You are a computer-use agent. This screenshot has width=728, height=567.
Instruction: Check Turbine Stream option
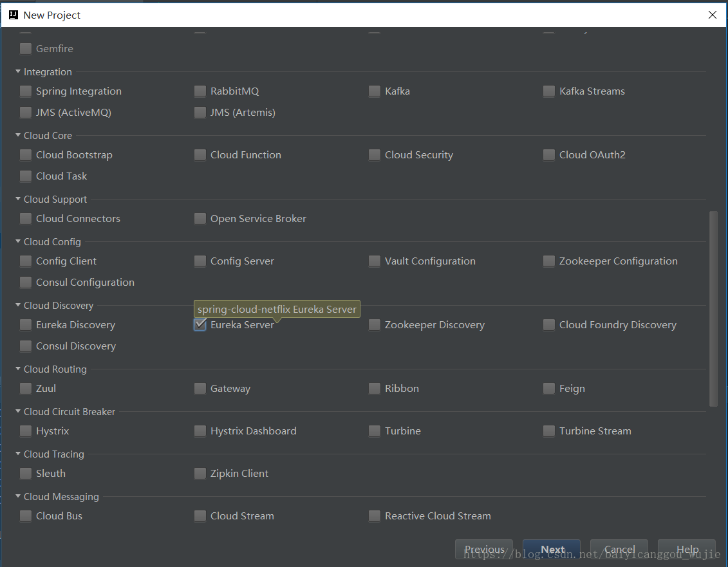pyautogui.click(x=549, y=431)
